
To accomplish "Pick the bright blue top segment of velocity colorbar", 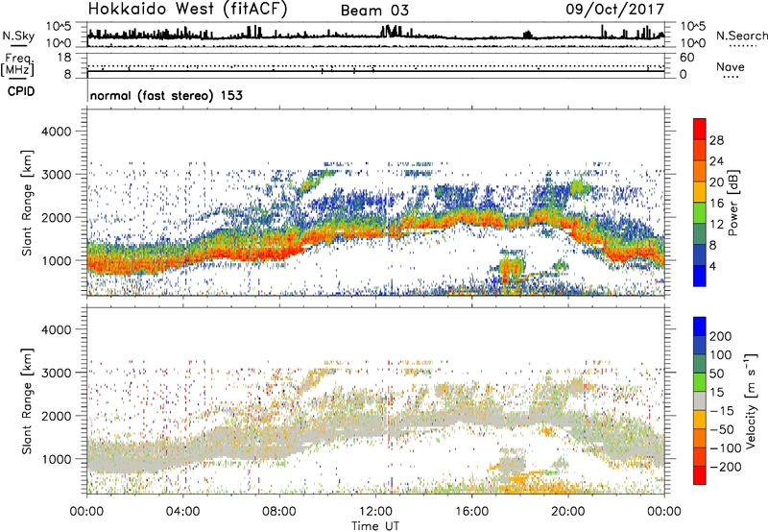I will pos(700,326).
